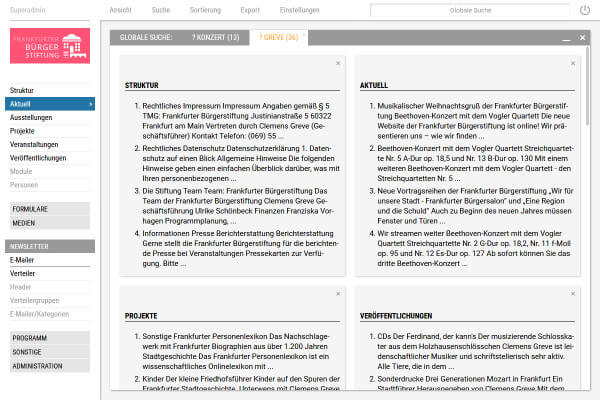
Task: Switch to the GREVE (36) search tab
Action: coord(279,38)
